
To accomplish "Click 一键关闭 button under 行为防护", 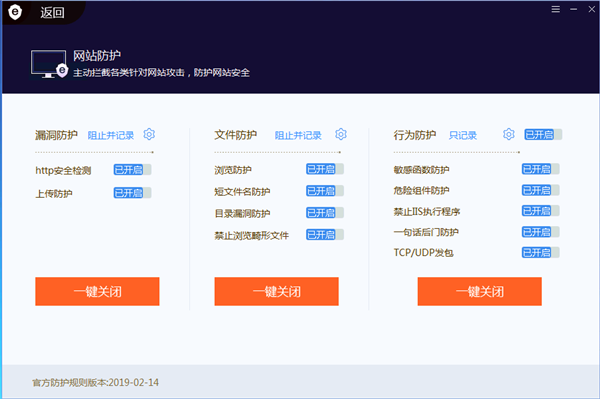I will [x=479, y=292].
